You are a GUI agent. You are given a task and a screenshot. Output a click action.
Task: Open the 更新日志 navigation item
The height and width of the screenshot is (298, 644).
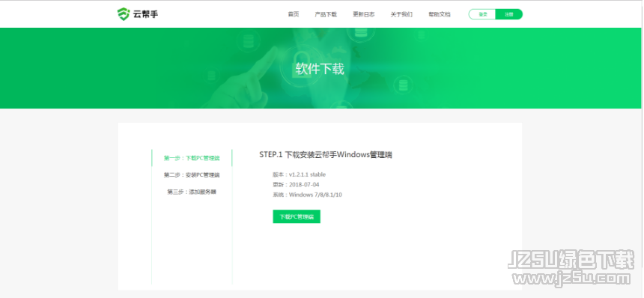tap(363, 14)
